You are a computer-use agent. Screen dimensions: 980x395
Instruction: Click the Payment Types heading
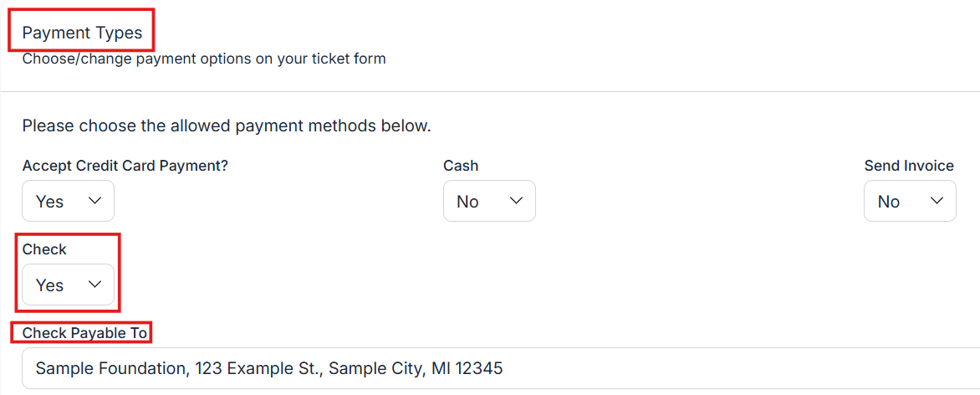click(82, 33)
